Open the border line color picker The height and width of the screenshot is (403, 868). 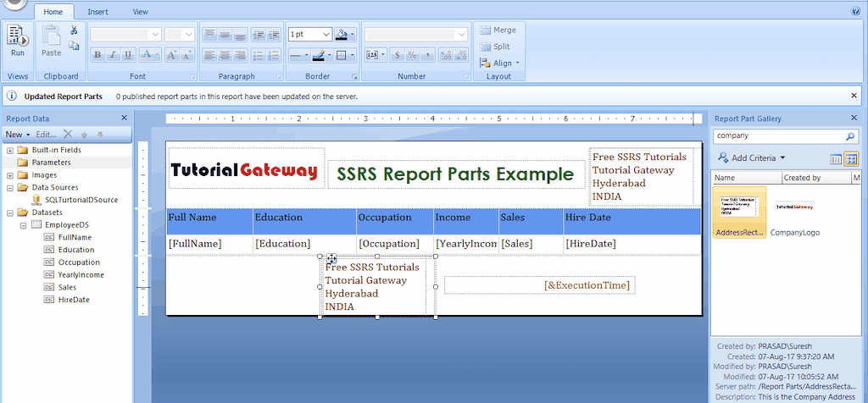pyautogui.click(x=320, y=55)
